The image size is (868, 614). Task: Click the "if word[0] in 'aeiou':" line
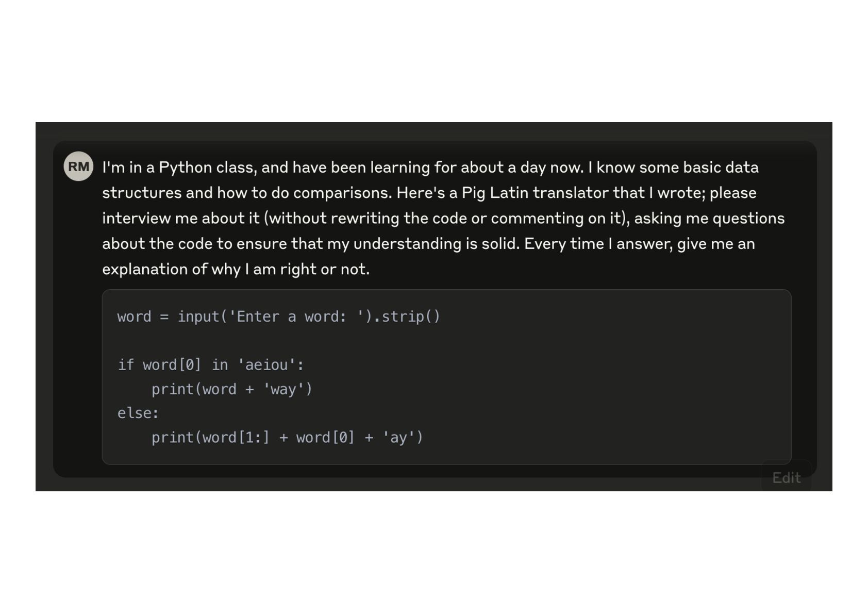pos(211,365)
